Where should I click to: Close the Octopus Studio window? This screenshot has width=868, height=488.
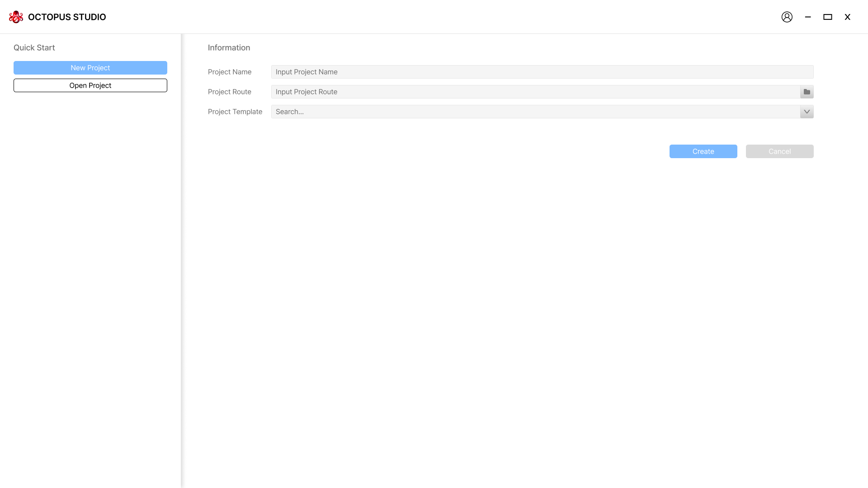pos(847,17)
